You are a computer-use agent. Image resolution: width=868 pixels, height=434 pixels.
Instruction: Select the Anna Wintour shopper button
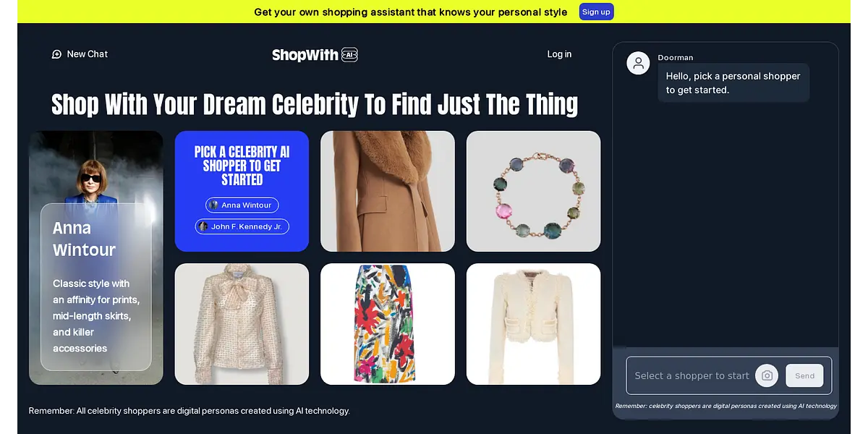coord(242,205)
